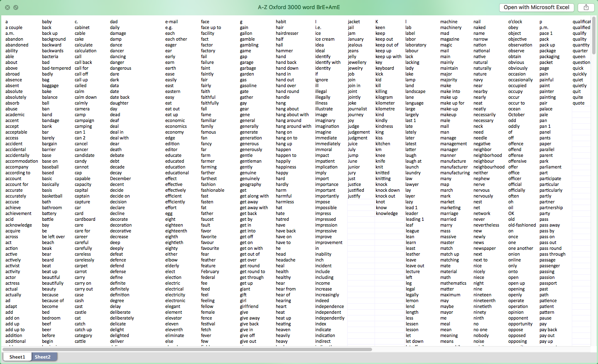Image resolution: width=598 pixels, height=364 pixels.
Task: Select the word 'neighbourhood'
Action: point(489,167)
